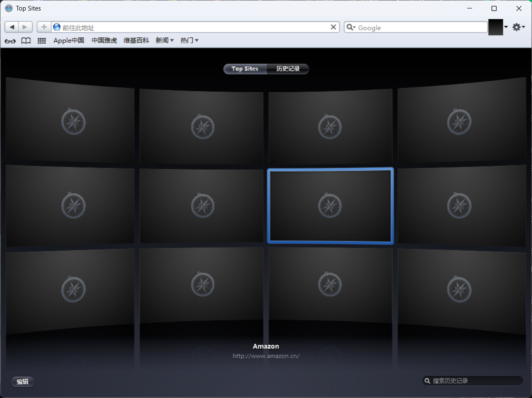Open the settings gear menu
The image size is (532, 398).
(518, 27)
